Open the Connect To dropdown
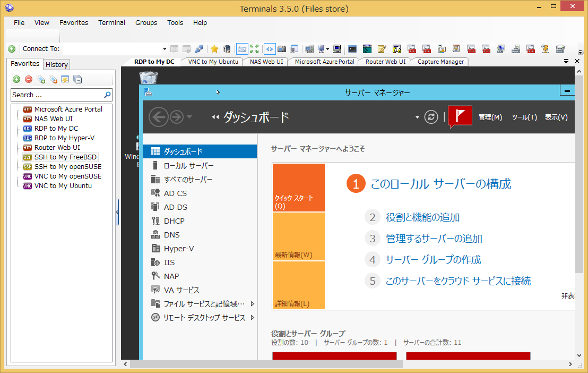588x373 pixels. pyautogui.click(x=164, y=48)
